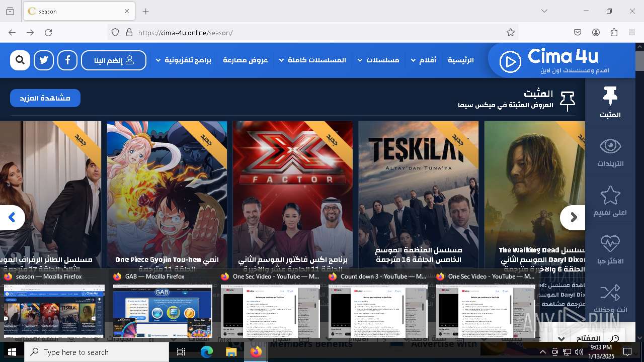Viewport: 644px width, 362px height.
Task: Click the Firefox taskbar icon
Action: click(x=256, y=352)
